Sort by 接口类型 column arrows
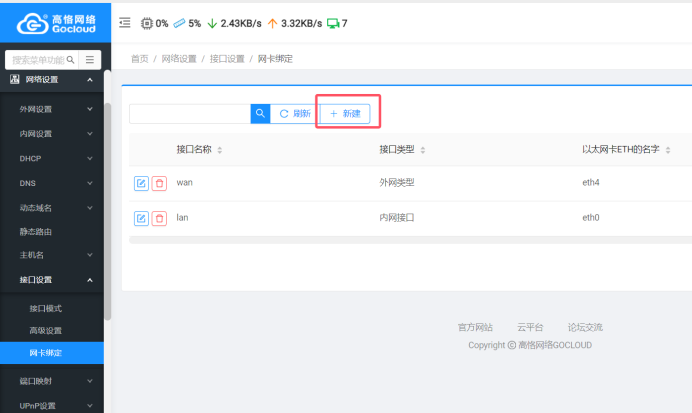The width and height of the screenshot is (692, 413). tap(423, 150)
